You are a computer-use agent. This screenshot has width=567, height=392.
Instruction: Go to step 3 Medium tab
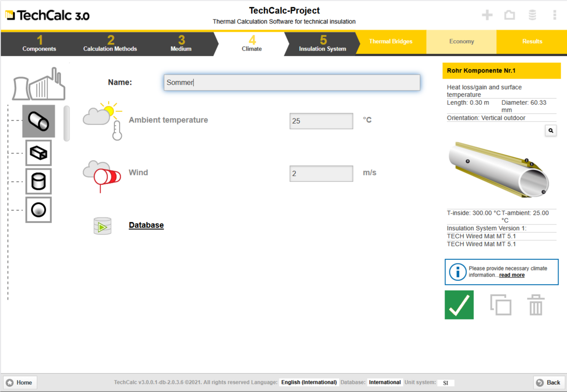(181, 44)
